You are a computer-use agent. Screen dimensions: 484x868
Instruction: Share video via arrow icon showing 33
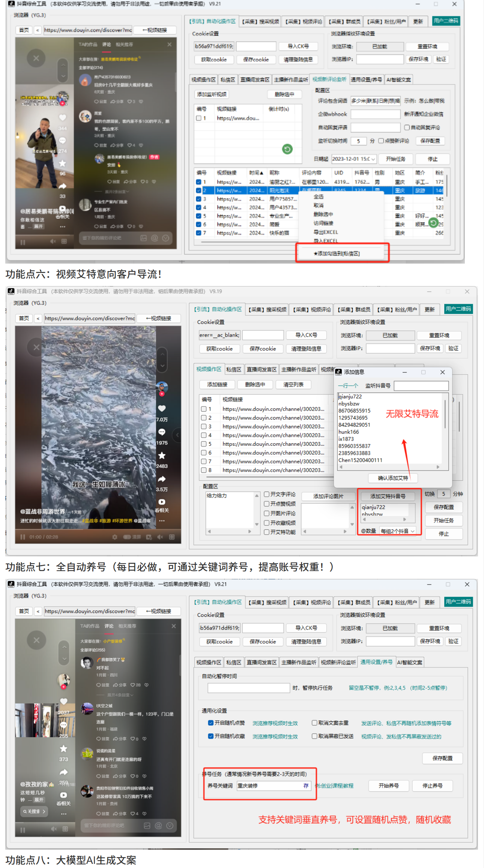coord(62,186)
